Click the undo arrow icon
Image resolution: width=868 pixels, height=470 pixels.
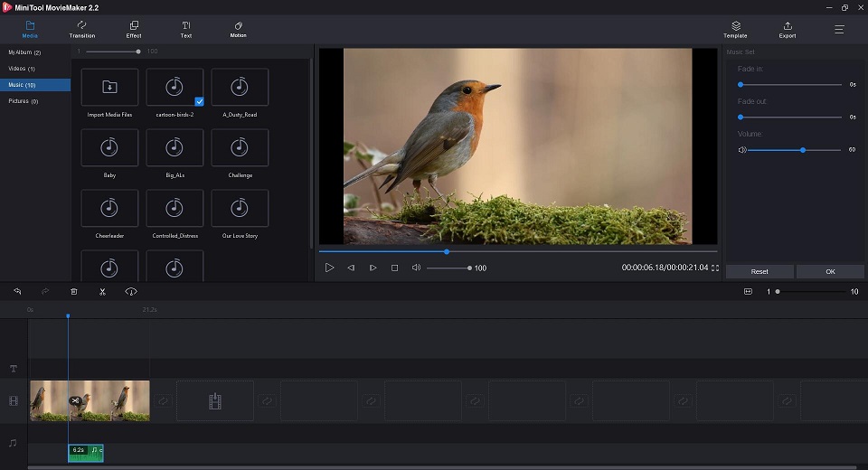coord(17,291)
